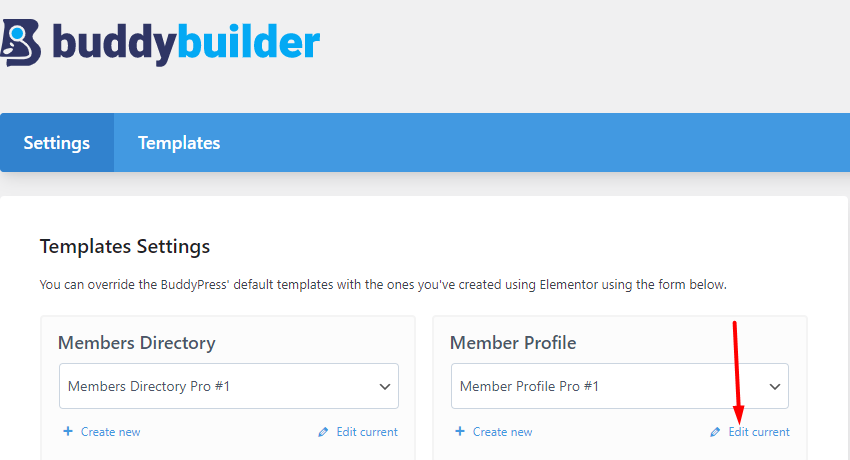
Task: Click the pencil icon under Member Profile
Action: click(715, 432)
